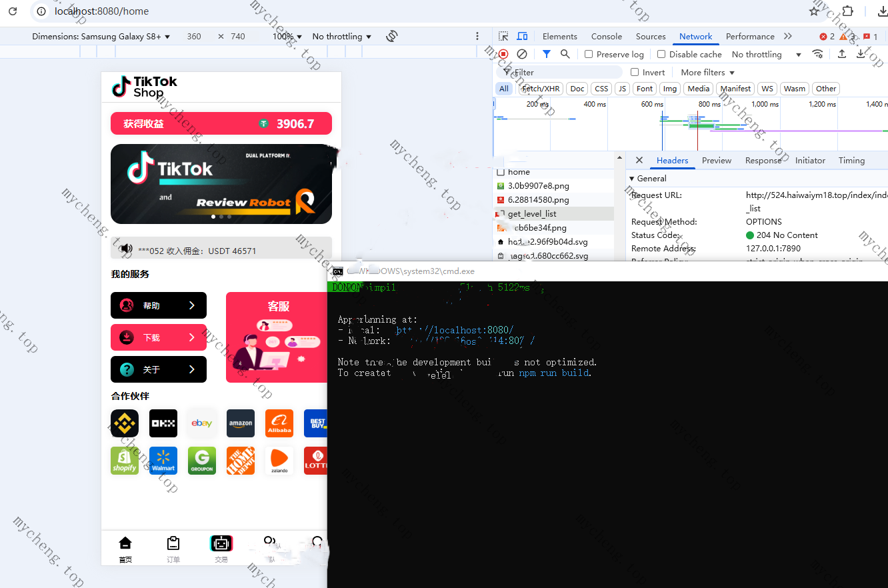The width and height of the screenshot is (888, 588).
Task: Select the get_level_list request row
Action: [554, 214]
